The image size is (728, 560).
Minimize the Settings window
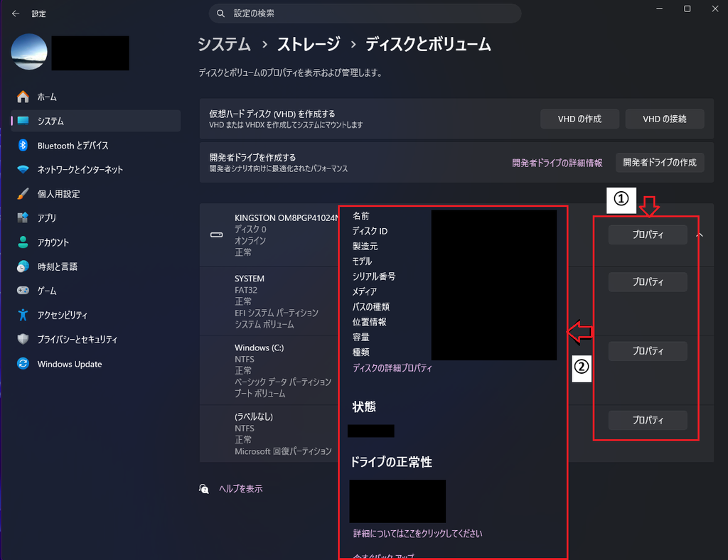tap(659, 9)
